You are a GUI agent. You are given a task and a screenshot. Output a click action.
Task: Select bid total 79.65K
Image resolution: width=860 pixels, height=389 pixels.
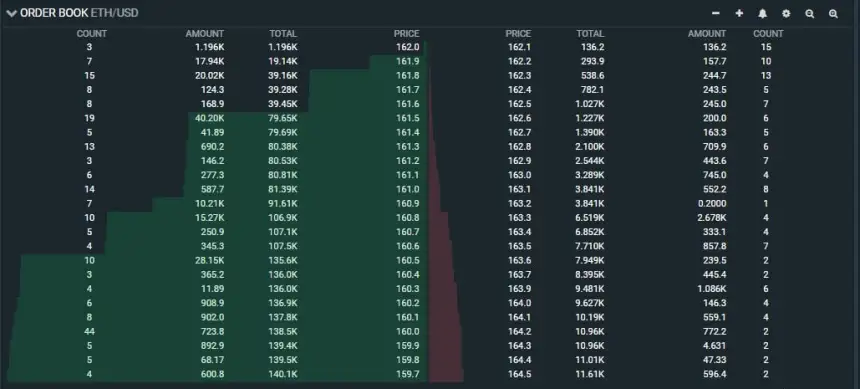click(x=283, y=118)
